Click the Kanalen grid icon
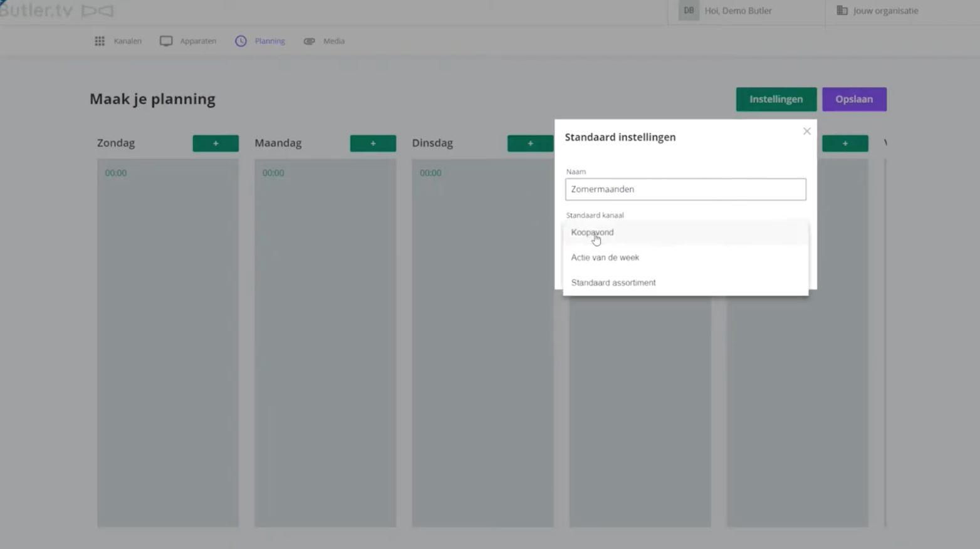Screen dimensions: 980x549 click(100, 41)
